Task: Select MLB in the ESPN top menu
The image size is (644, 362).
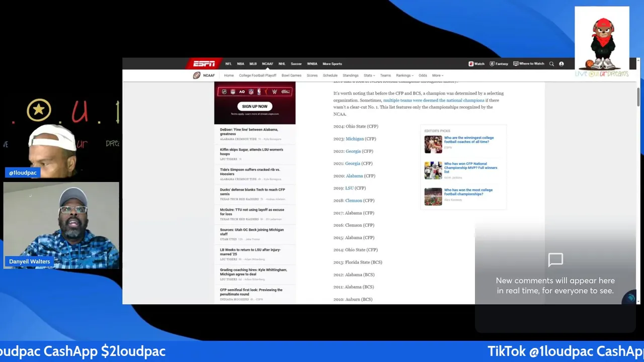Action: (x=253, y=64)
